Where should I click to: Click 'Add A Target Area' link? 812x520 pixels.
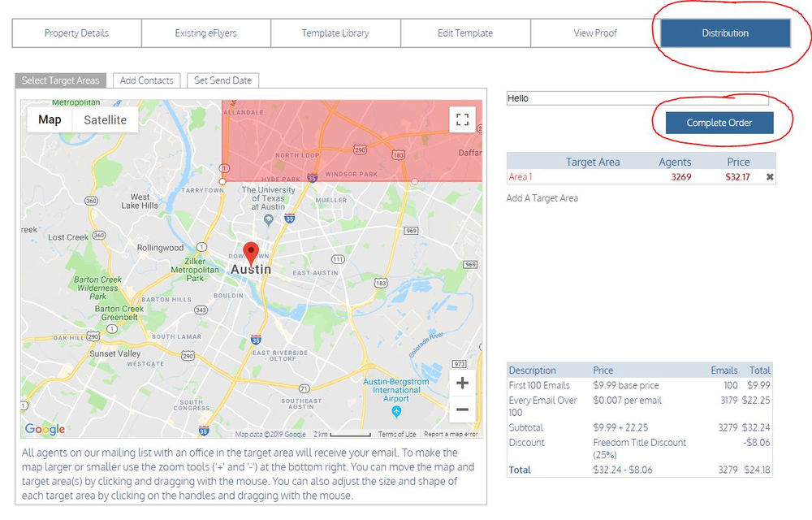pos(541,197)
